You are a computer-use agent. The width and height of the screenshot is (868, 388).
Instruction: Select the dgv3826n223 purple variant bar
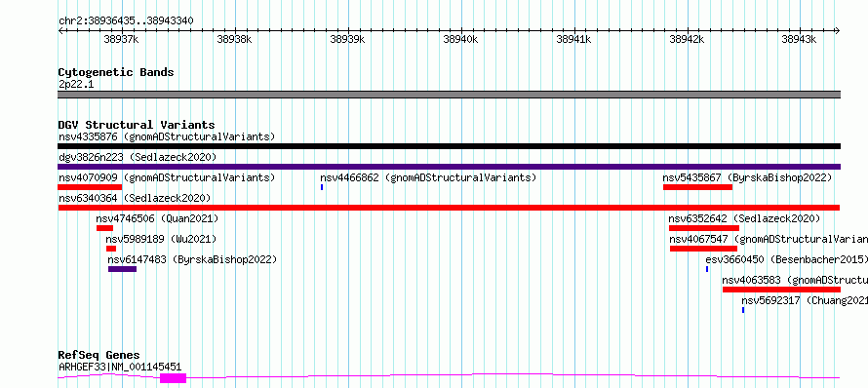(449, 167)
